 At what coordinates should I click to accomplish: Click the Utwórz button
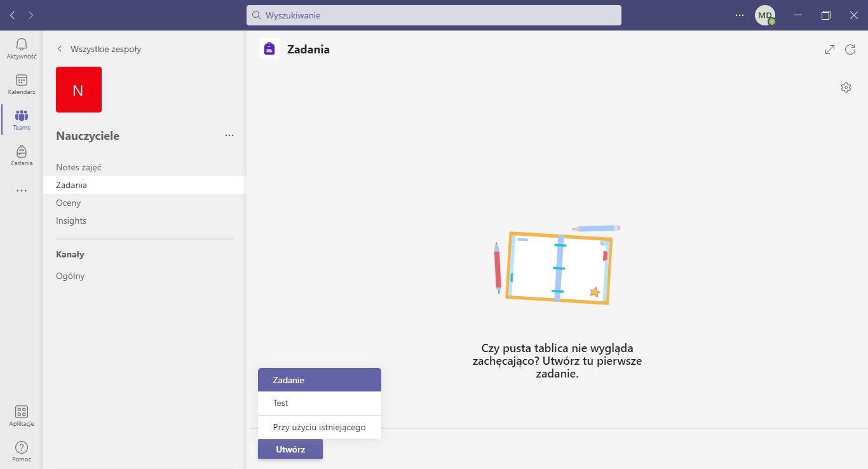290,449
